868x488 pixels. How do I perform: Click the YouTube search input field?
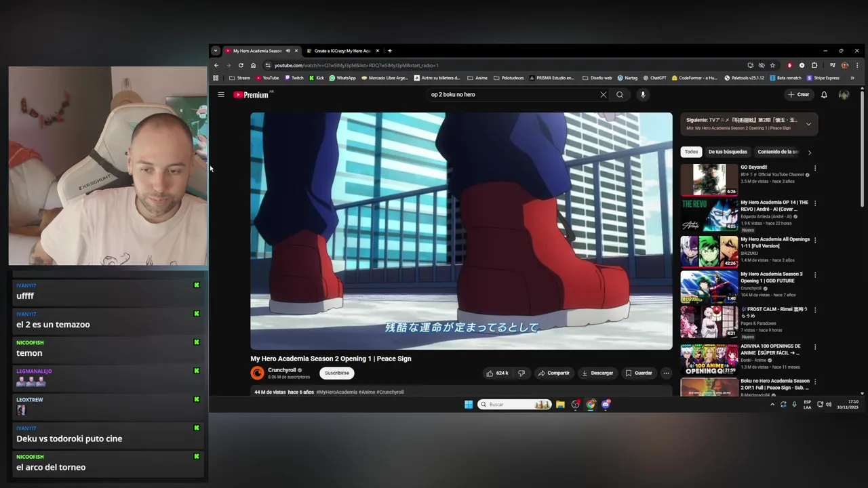pos(512,95)
